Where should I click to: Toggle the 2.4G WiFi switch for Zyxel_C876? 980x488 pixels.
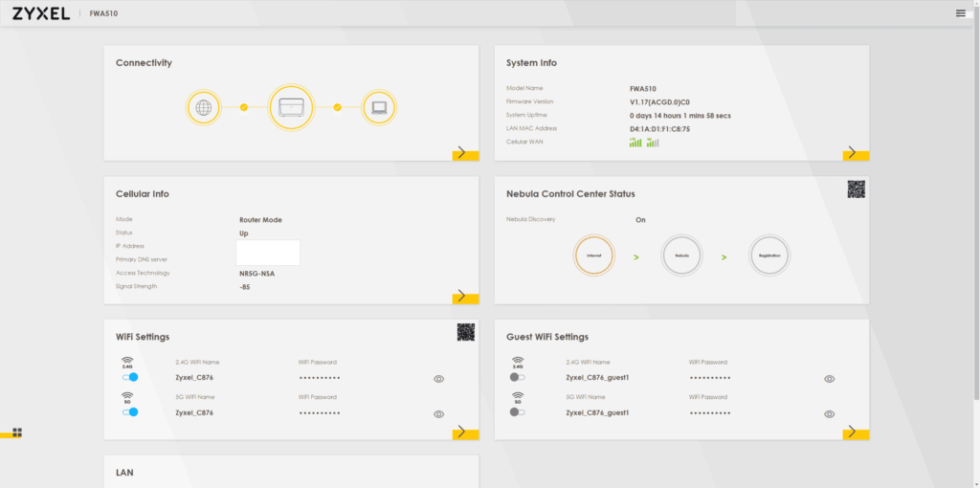coord(130,377)
